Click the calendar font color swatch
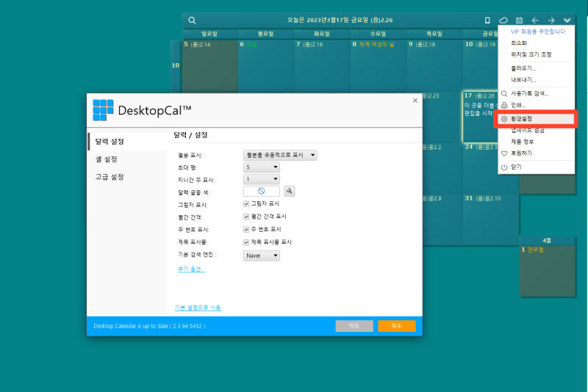The image size is (588, 392). coord(262,192)
